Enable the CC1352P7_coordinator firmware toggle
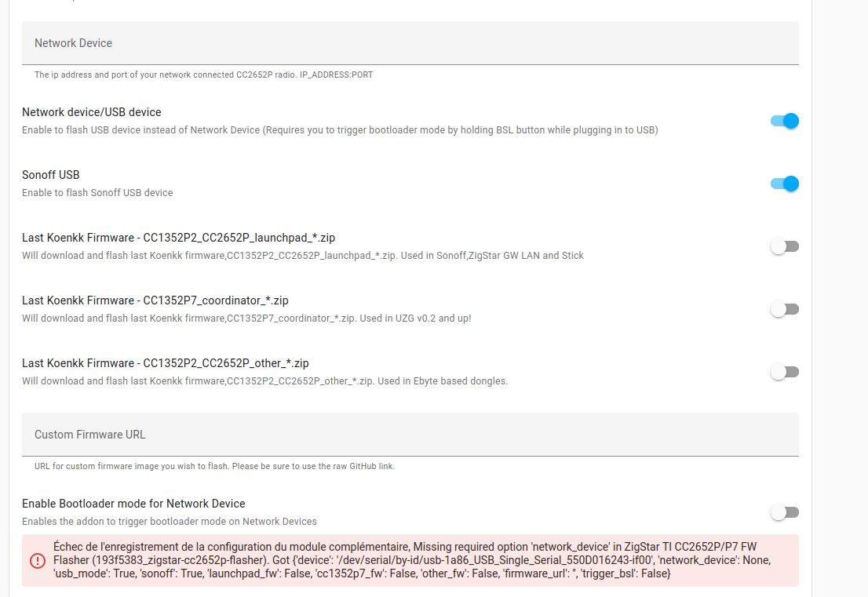This screenshot has width=868, height=597. click(x=784, y=309)
